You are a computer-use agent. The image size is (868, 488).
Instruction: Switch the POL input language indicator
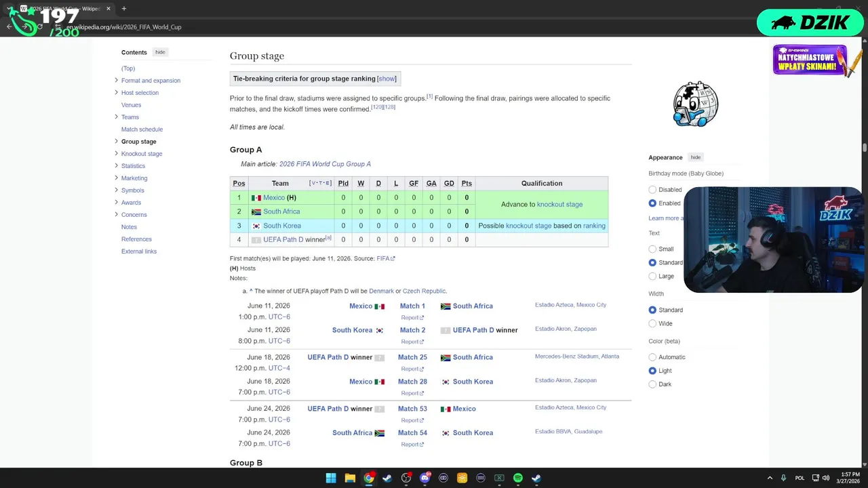click(x=800, y=478)
